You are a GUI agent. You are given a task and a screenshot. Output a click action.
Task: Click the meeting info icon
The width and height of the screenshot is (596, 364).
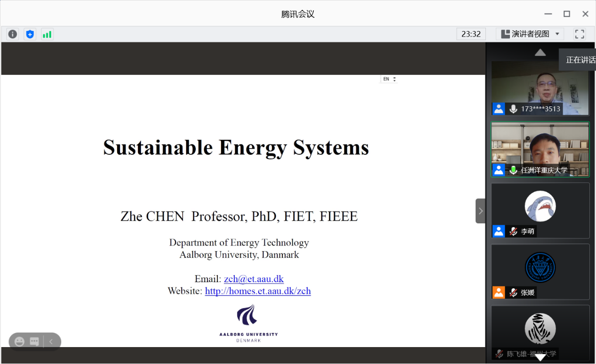click(13, 34)
